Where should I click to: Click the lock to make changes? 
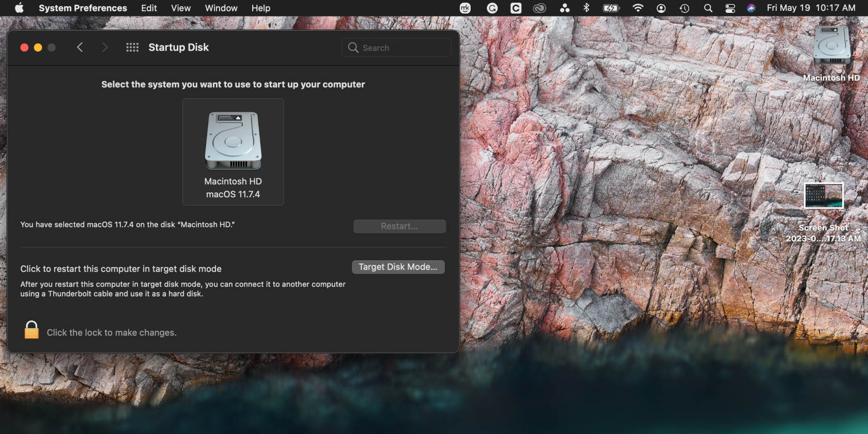(x=32, y=330)
